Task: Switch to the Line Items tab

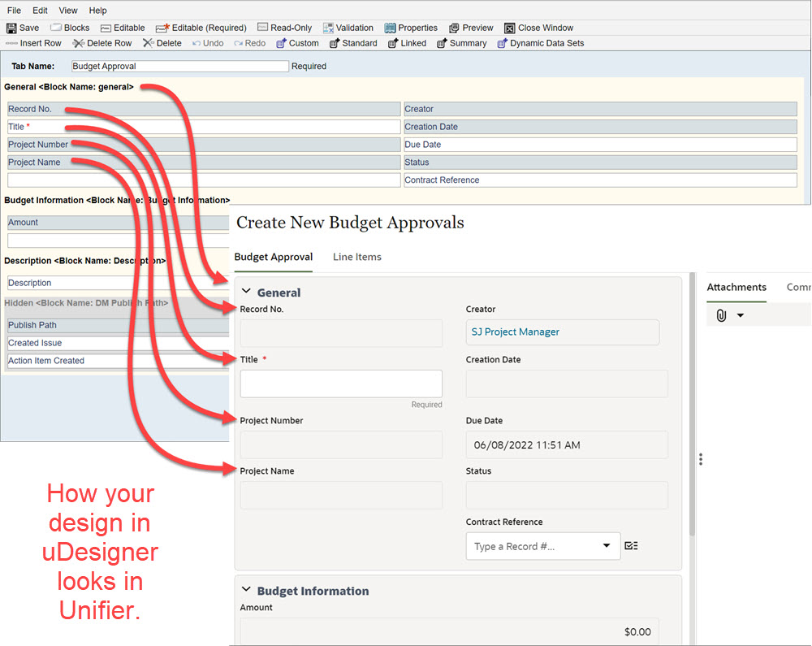Action: 356,257
